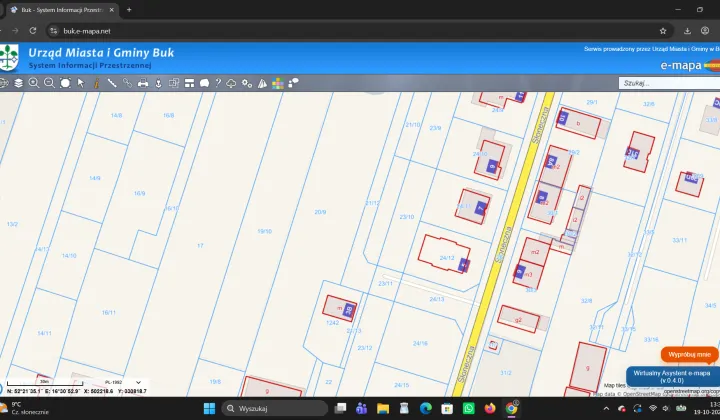This screenshot has height=420, width=720.
Task: Click the chain link share icon
Action: coord(127,83)
